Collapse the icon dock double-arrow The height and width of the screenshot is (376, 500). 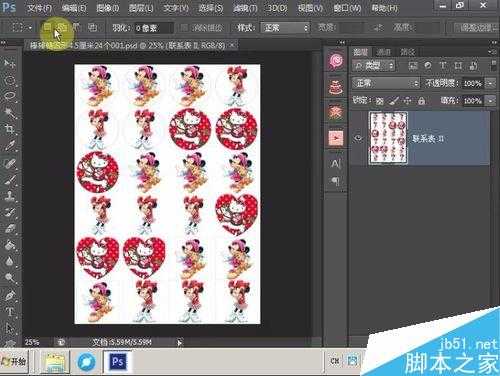[x=342, y=43]
